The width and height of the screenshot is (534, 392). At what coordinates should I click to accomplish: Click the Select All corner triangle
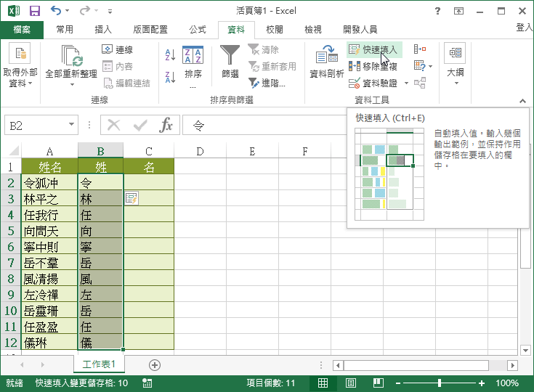coord(14,151)
